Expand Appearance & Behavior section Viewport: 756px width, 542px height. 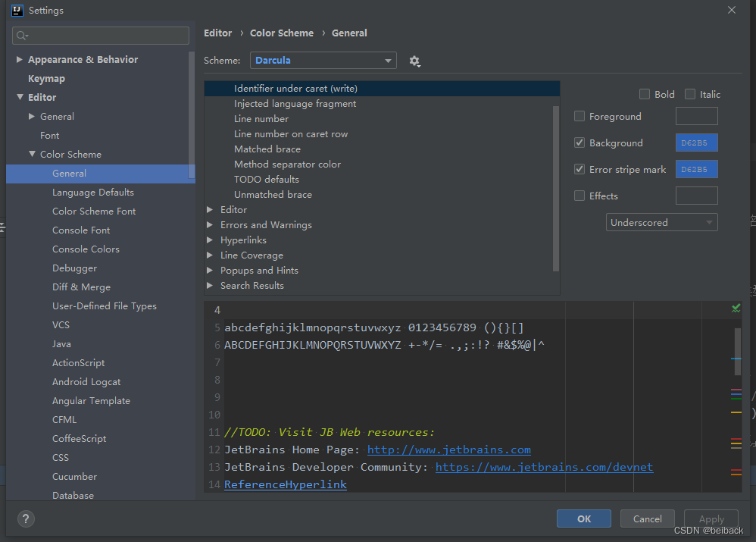click(19, 59)
